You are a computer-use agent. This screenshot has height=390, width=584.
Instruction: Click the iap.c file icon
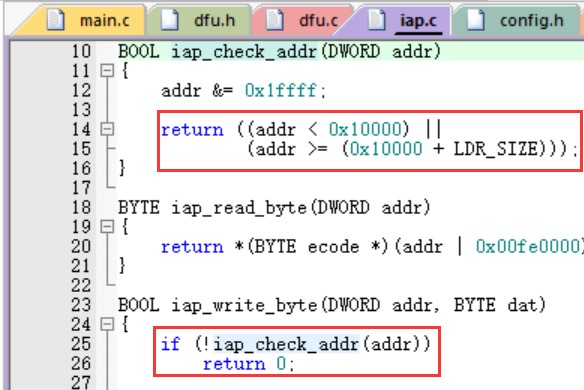[377, 20]
